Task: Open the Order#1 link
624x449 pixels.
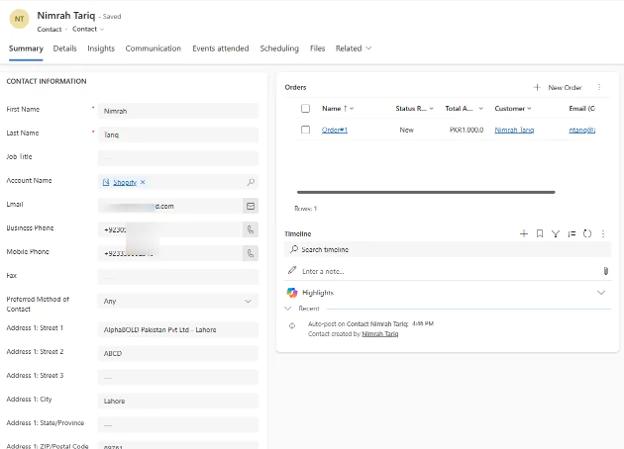Action: (x=335, y=130)
